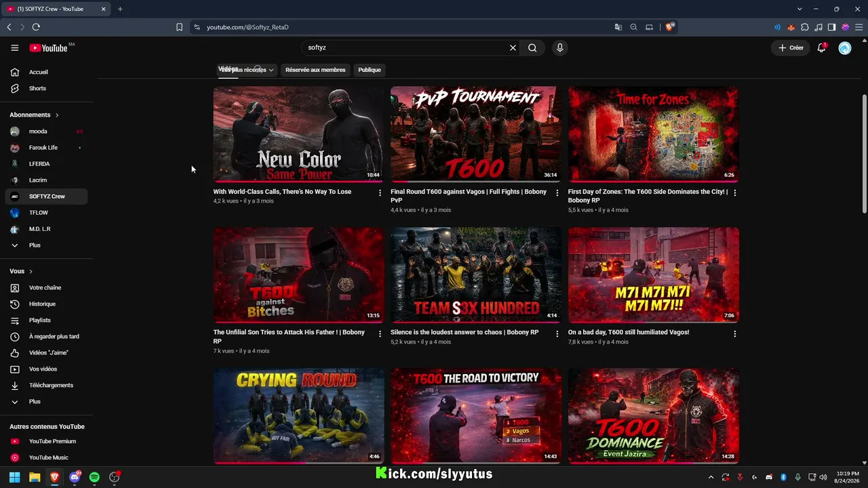Open more actions for 'The Unfilial Son' video
Viewport: 868px width, 488px height.
[x=380, y=333]
